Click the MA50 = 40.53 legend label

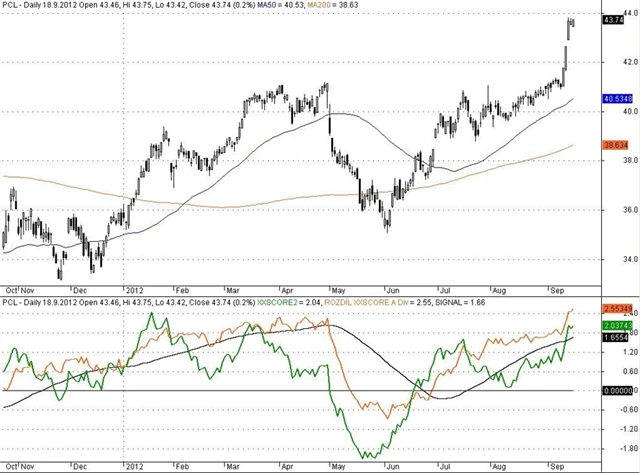(x=280, y=5)
